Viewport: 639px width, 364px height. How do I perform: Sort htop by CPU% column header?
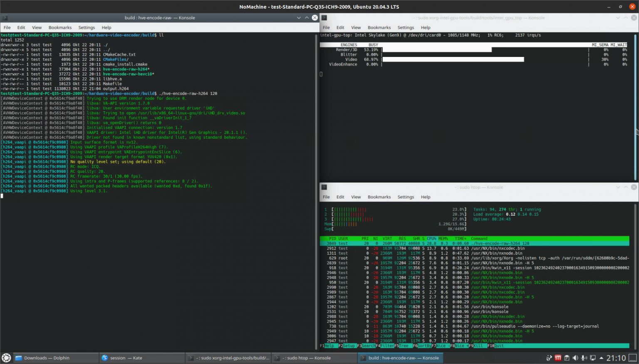pyautogui.click(x=432, y=239)
